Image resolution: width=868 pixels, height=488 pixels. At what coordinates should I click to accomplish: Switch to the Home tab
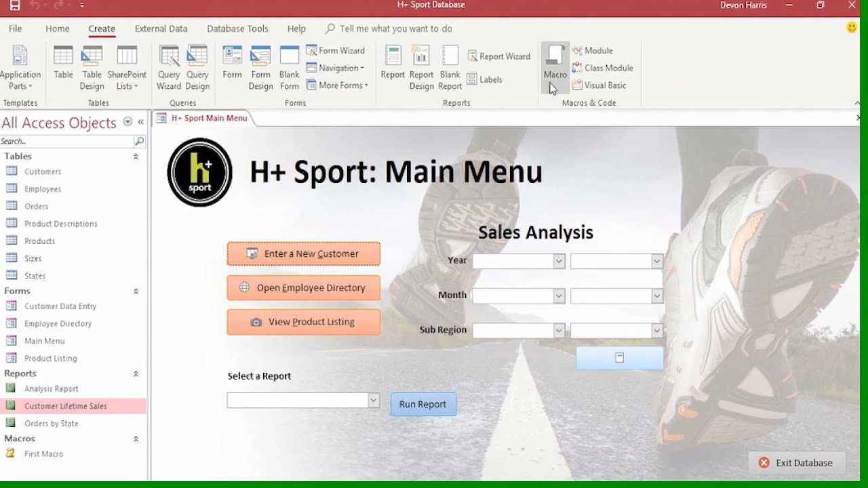[x=57, y=28]
